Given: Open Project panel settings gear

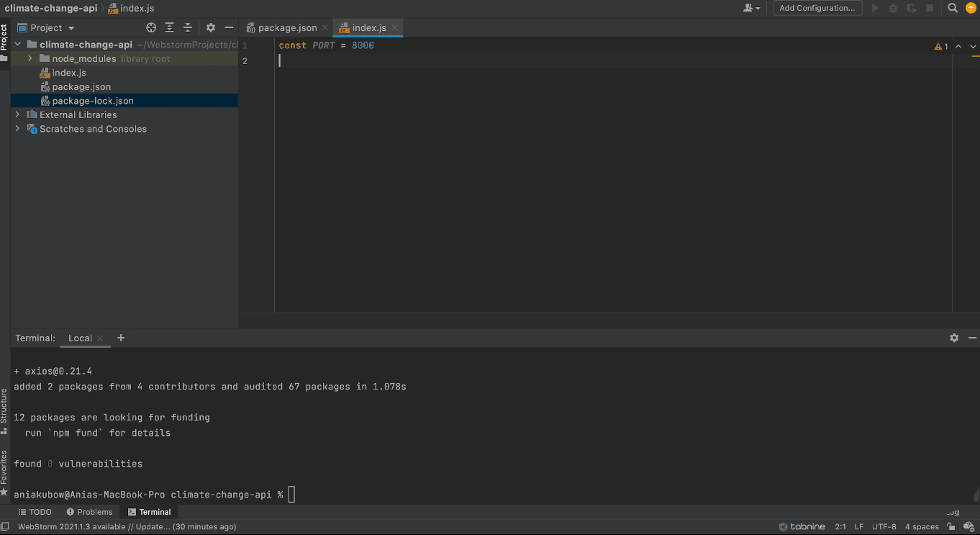Looking at the screenshot, I should [211, 27].
